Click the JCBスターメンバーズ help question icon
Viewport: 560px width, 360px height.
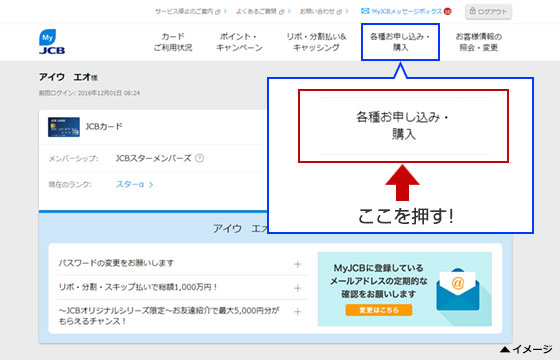(200, 158)
